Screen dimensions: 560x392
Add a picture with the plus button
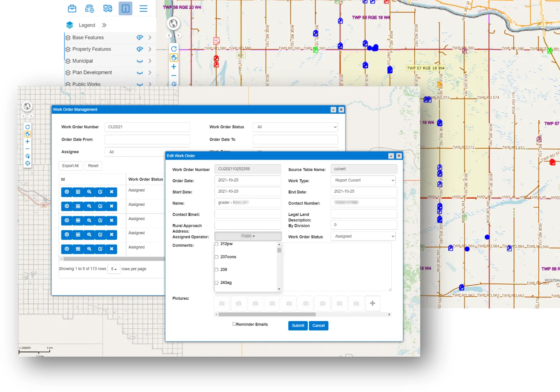(372, 303)
